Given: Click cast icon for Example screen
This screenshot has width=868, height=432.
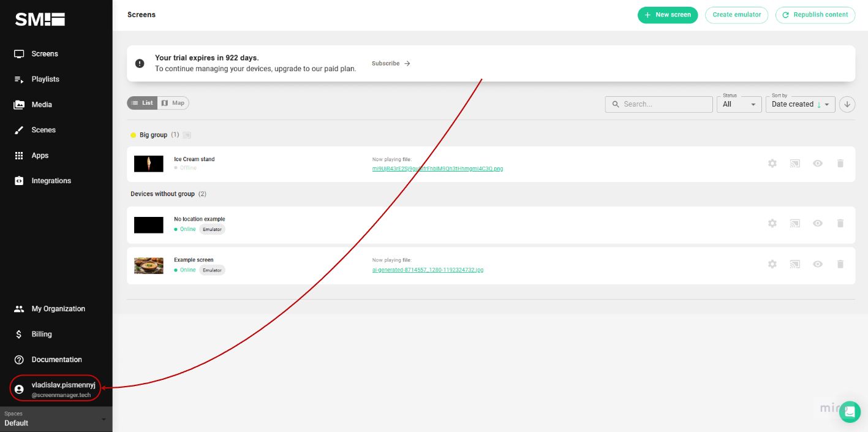Looking at the screenshot, I should 795,264.
